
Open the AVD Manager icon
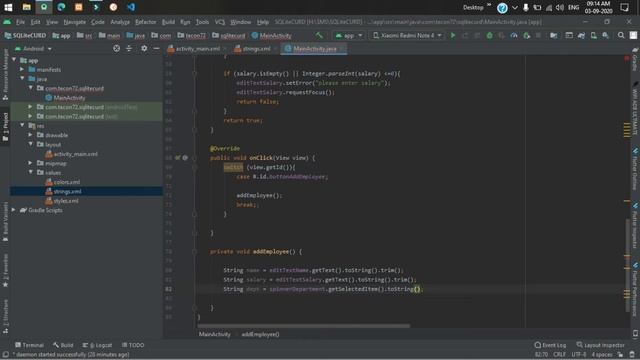click(x=593, y=36)
